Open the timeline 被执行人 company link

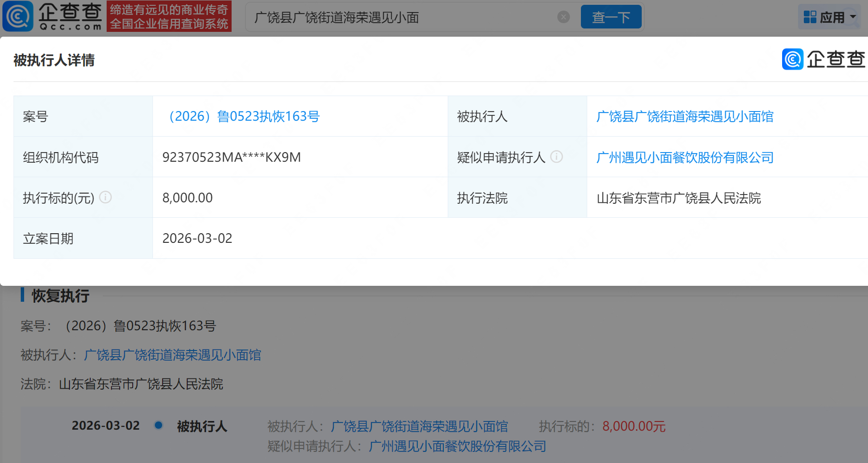click(x=419, y=426)
